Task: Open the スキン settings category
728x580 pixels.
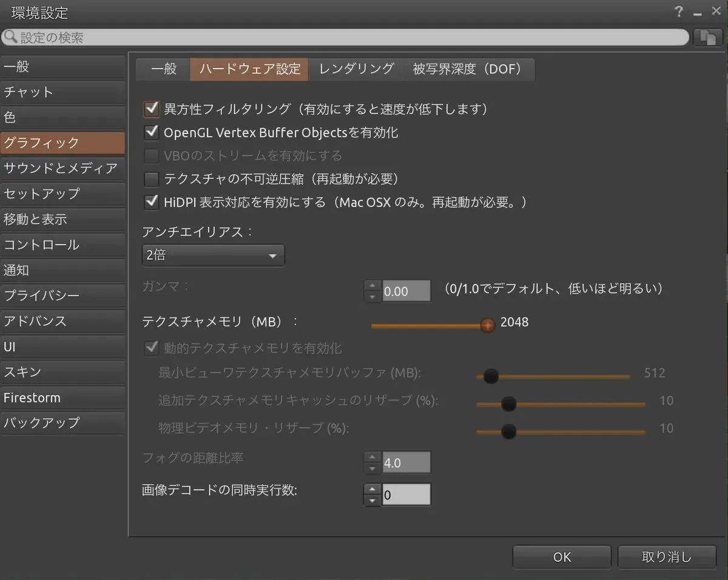Action: pos(62,372)
